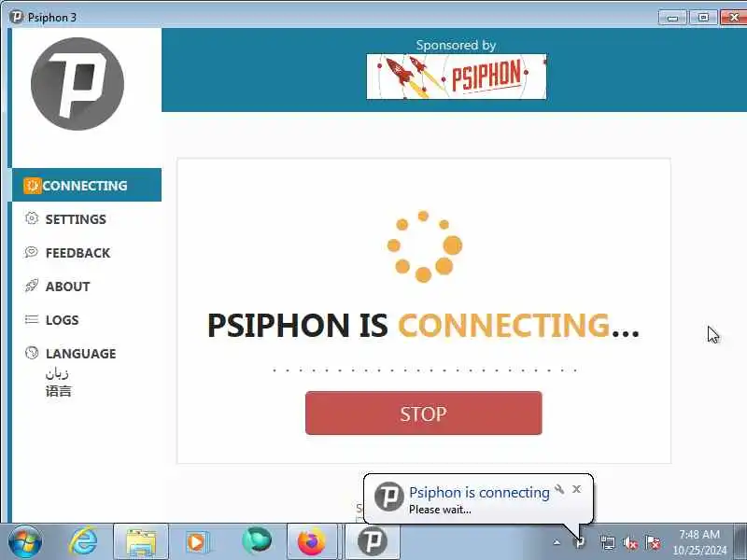Open Firefox from the taskbar
Viewport: 747px width, 560px height.
tap(312, 542)
